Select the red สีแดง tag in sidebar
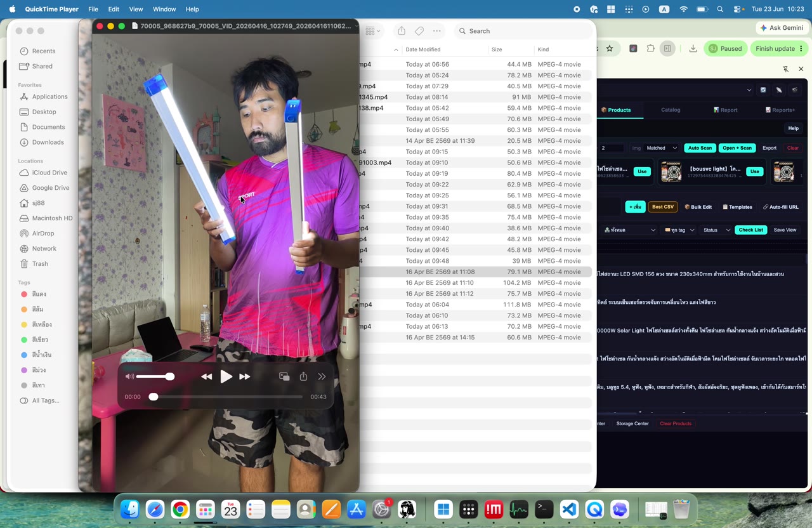 click(39, 294)
